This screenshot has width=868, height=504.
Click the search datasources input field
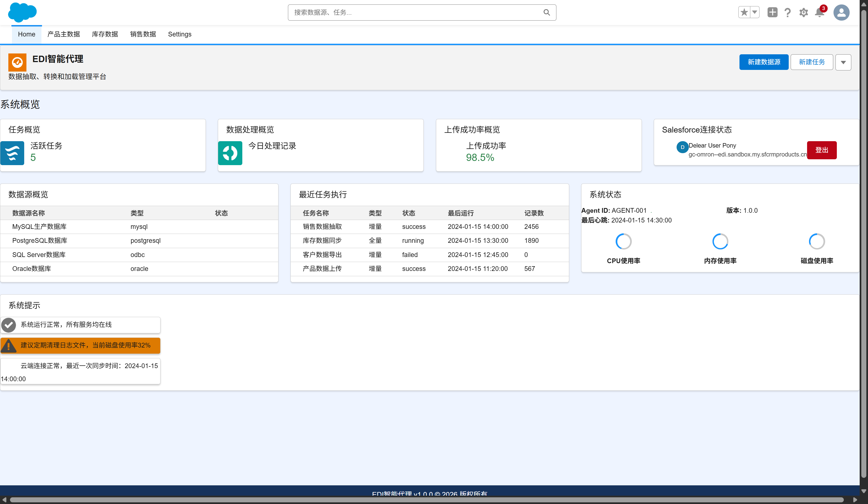coord(417,13)
